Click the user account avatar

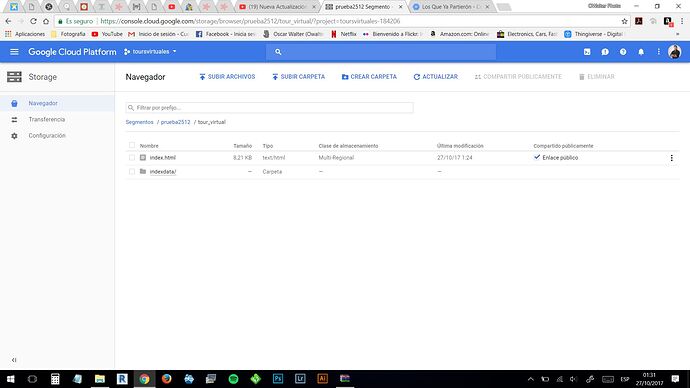(x=674, y=52)
